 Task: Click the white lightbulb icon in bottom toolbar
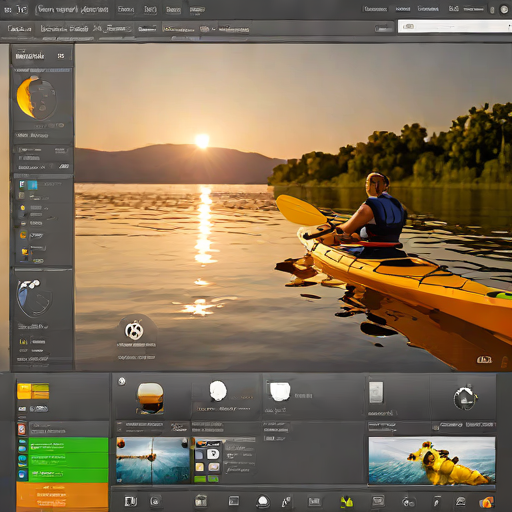tap(263, 501)
